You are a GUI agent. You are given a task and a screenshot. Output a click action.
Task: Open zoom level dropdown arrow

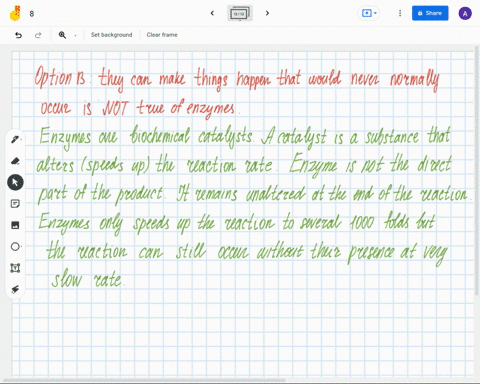pyautogui.click(x=75, y=35)
